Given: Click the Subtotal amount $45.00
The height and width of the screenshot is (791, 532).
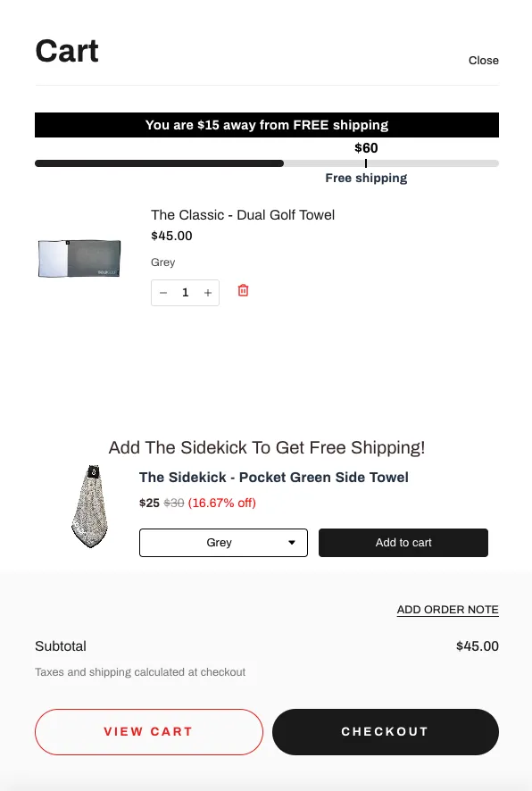Looking at the screenshot, I should pyautogui.click(x=477, y=646).
